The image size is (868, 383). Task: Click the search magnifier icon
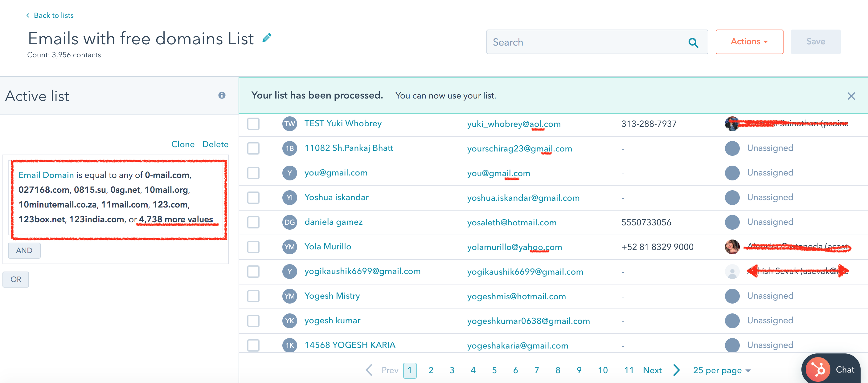[x=693, y=42]
